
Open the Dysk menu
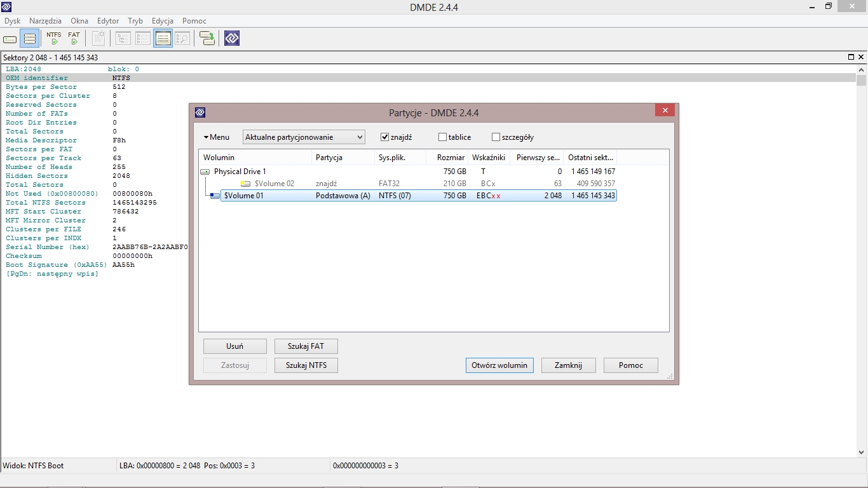pos(13,21)
